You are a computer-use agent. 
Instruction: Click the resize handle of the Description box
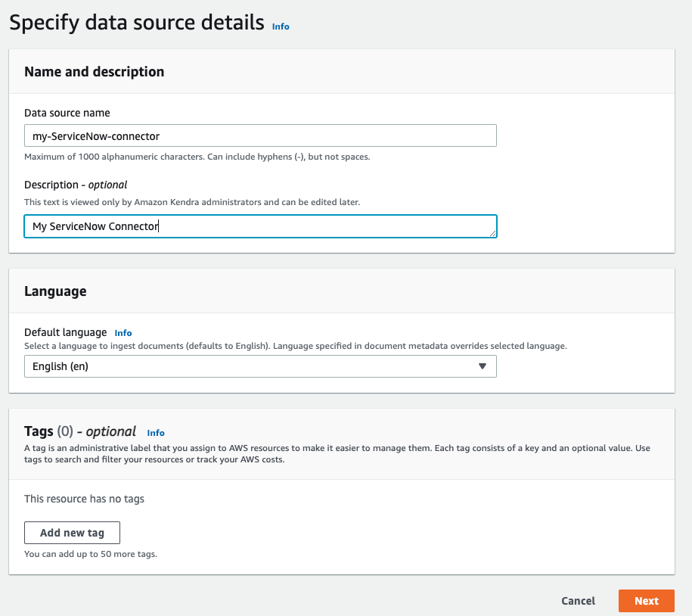click(x=492, y=233)
